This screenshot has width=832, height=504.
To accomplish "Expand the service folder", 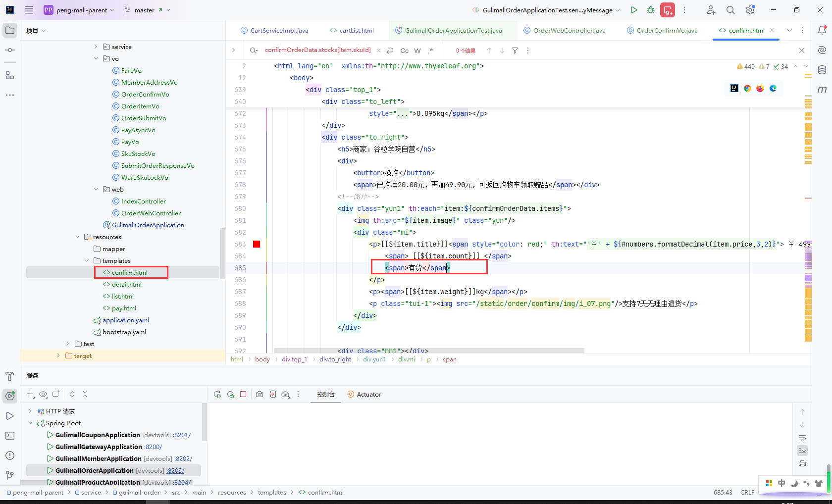I will pos(96,47).
